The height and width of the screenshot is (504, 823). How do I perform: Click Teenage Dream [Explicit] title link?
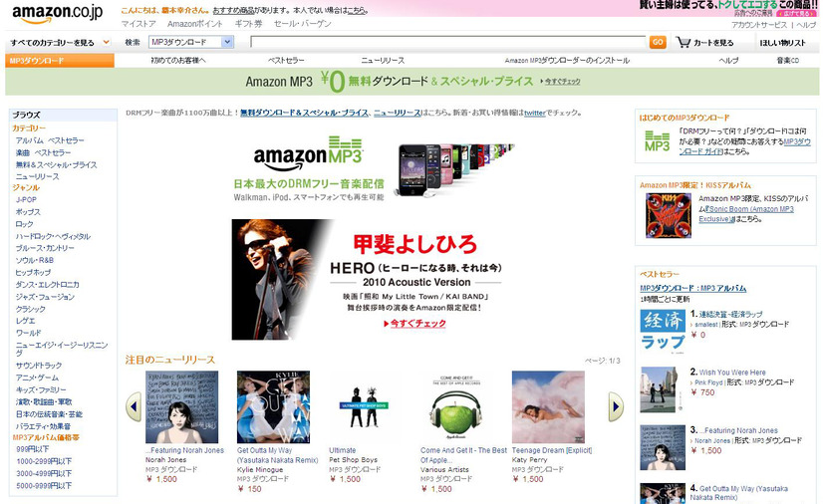click(552, 450)
